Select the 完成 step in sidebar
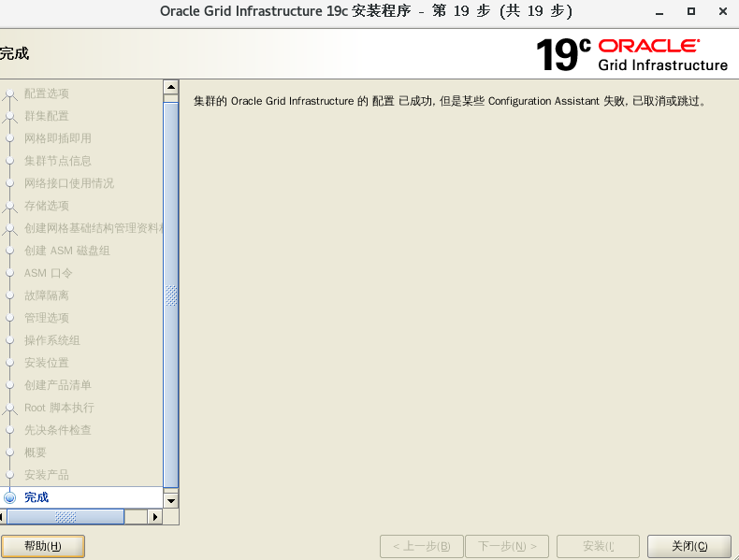 36,497
